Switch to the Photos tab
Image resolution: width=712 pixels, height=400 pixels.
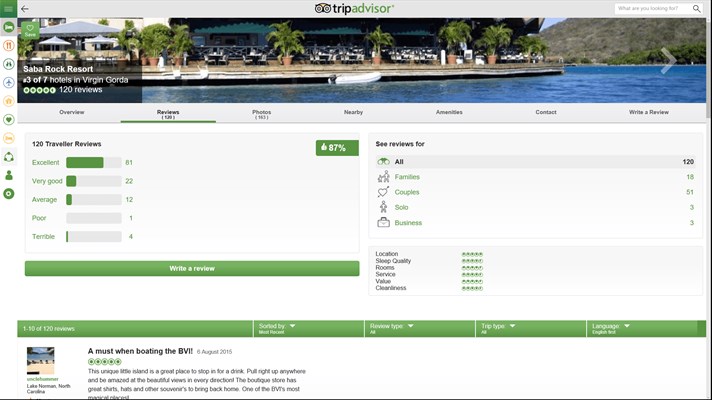262,114
